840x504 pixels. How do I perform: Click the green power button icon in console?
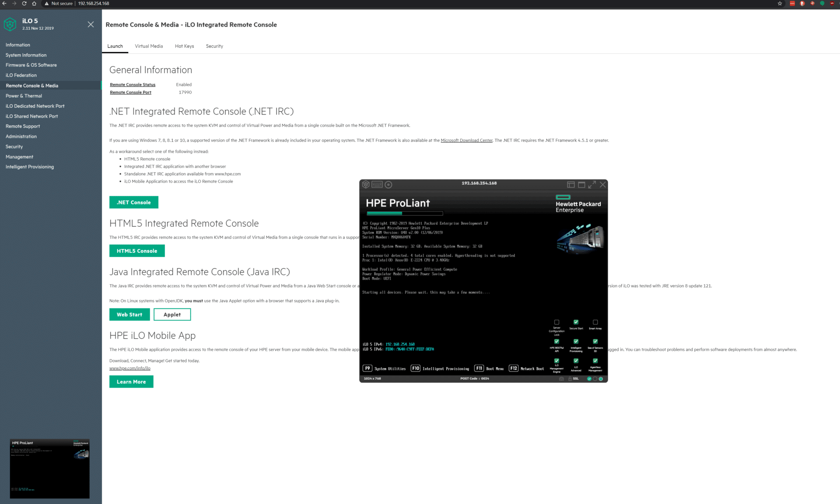(601, 379)
